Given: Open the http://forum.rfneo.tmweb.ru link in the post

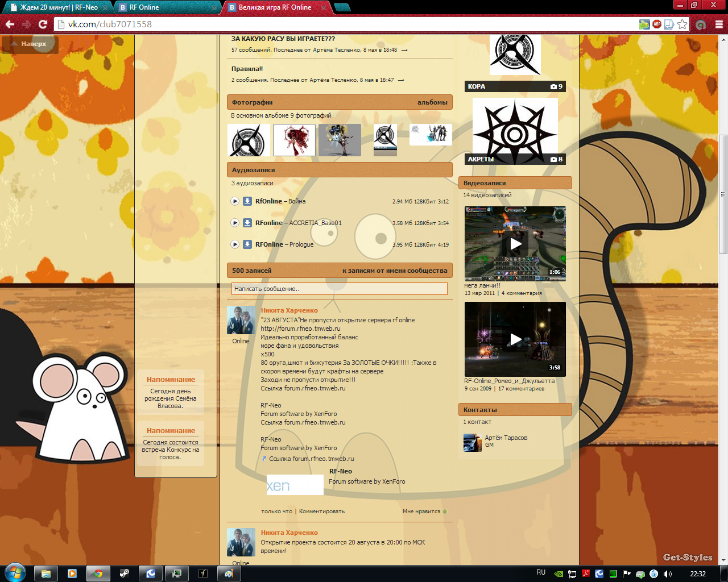Looking at the screenshot, I should point(300,329).
